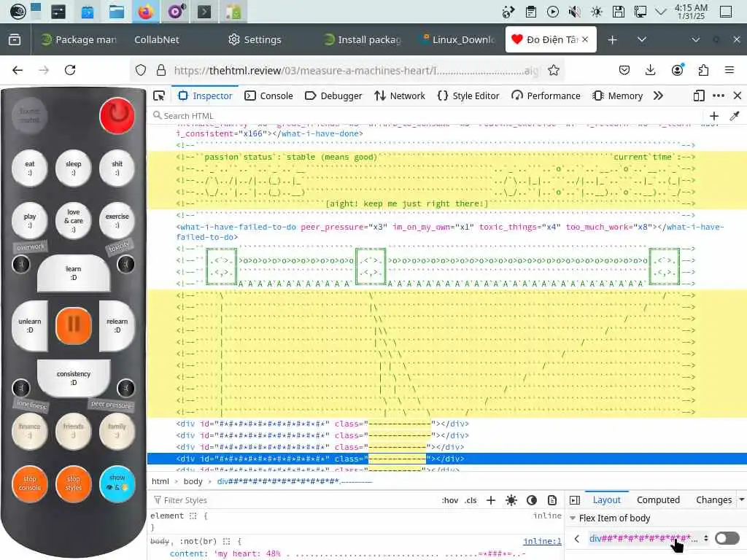
Task: Click the exercise button on remote
Action: point(117,220)
